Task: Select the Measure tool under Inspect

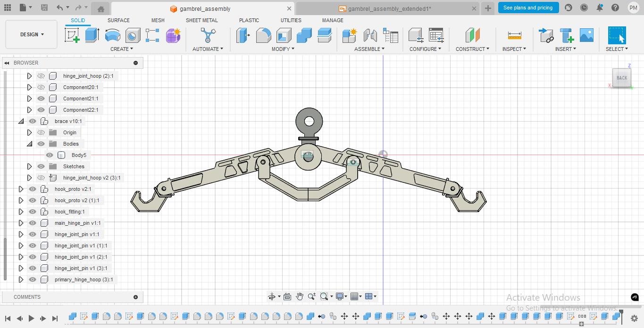Action: click(514, 35)
